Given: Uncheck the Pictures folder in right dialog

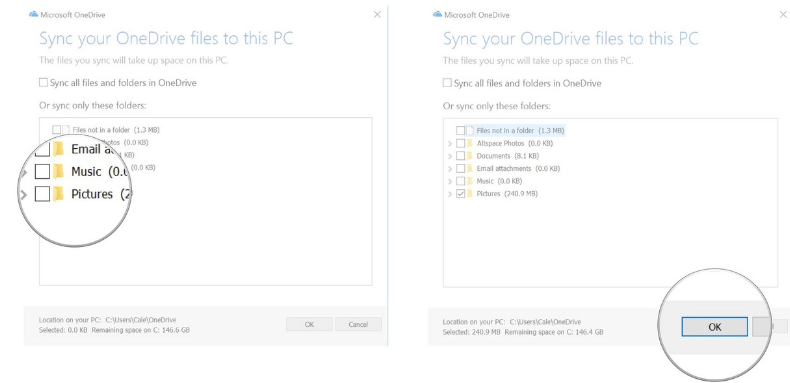Looking at the screenshot, I should point(460,194).
